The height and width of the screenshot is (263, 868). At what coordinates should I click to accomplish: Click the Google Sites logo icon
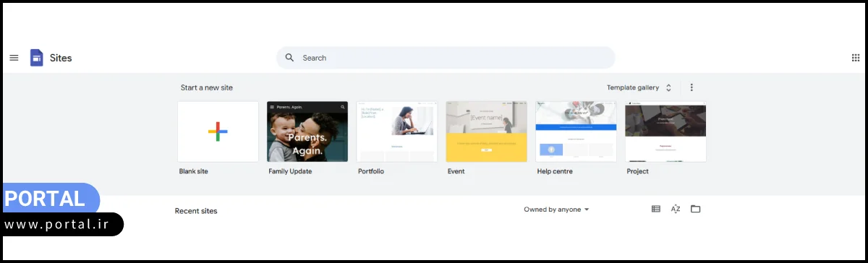click(36, 58)
